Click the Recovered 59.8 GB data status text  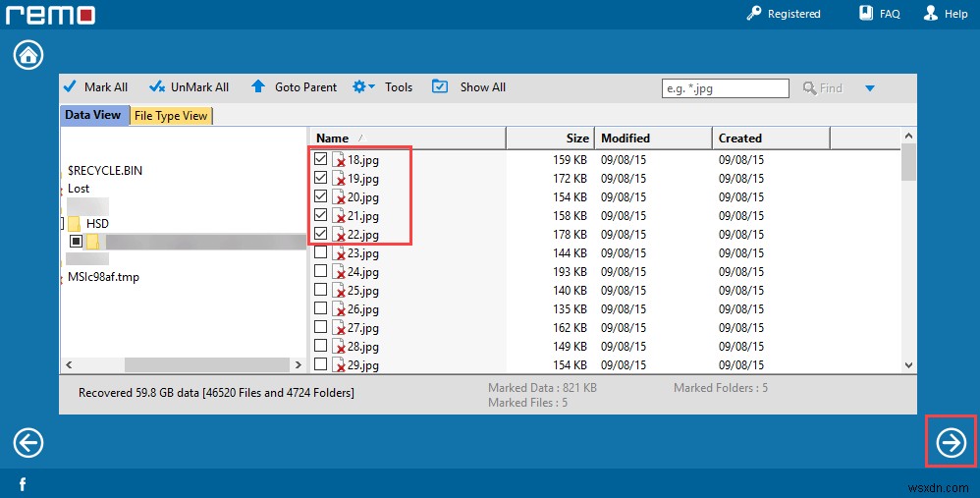coord(216,393)
